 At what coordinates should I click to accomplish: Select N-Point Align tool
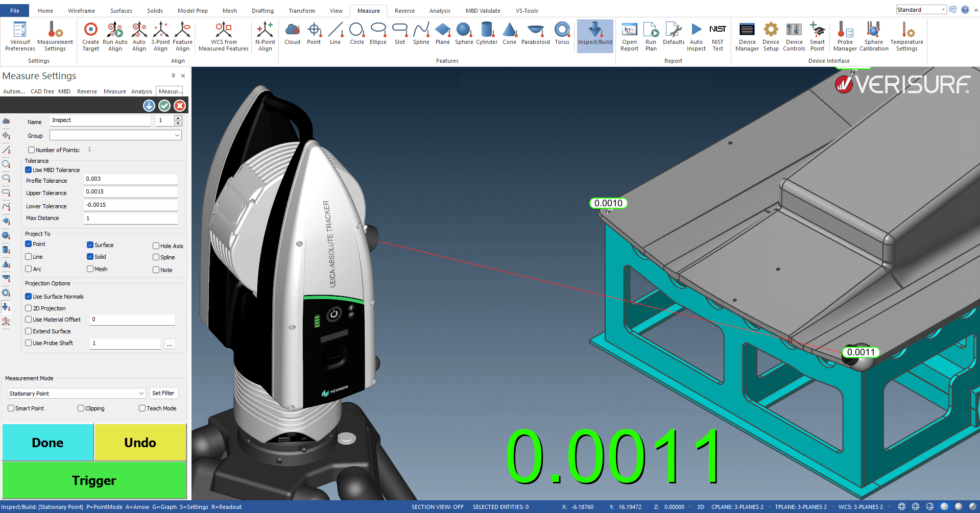(x=265, y=36)
